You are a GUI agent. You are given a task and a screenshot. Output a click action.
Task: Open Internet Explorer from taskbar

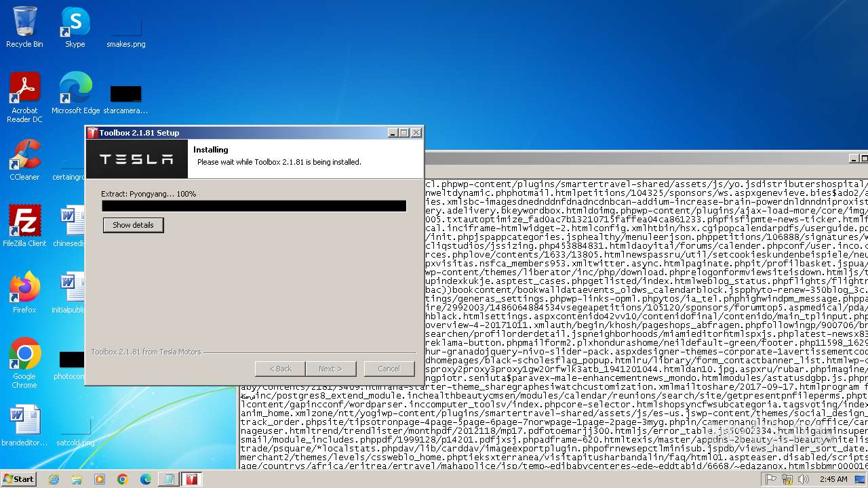coord(54,479)
